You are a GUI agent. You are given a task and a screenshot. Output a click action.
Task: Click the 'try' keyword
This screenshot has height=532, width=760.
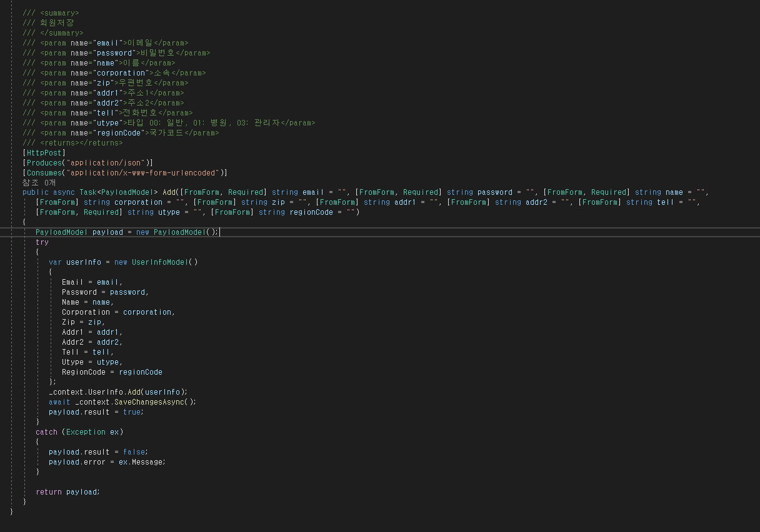point(42,242)
